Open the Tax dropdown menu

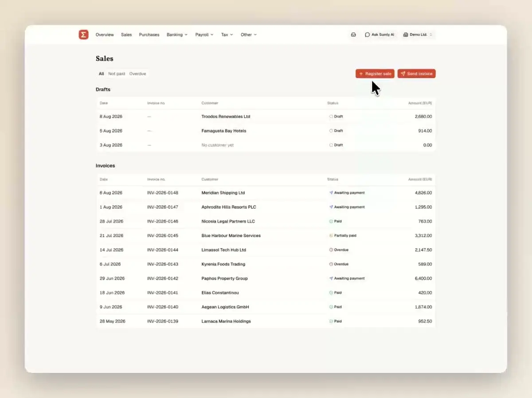click(227, 35)
